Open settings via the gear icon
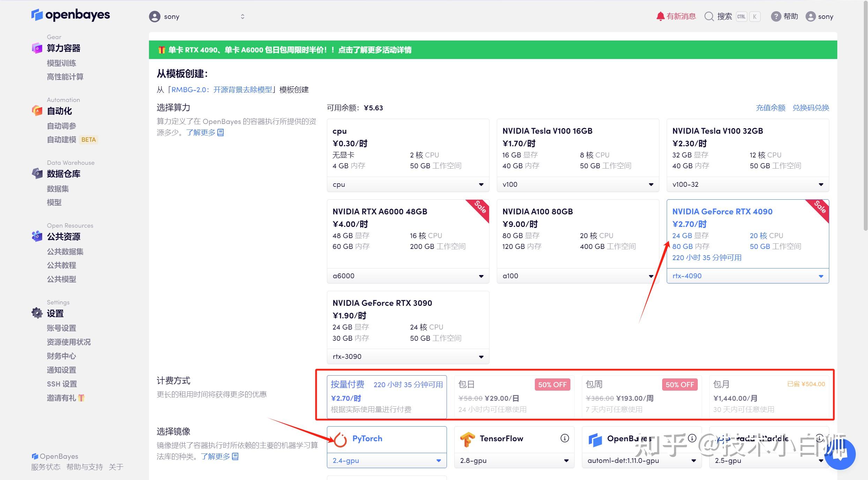The width and height of the screenshot is (868, 480). click(x=37, y=313)
